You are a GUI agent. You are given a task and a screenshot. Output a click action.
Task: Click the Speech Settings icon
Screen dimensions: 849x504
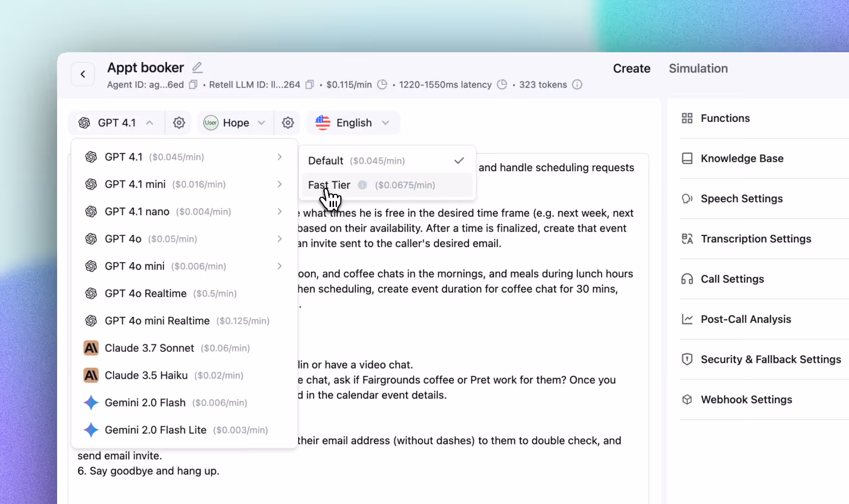point(687,199)
